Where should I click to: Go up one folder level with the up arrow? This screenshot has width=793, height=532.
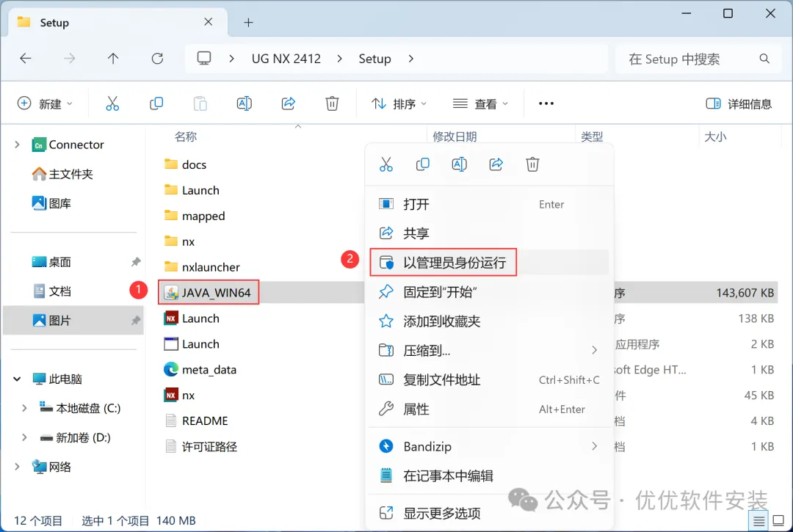[x=113, y=59]
